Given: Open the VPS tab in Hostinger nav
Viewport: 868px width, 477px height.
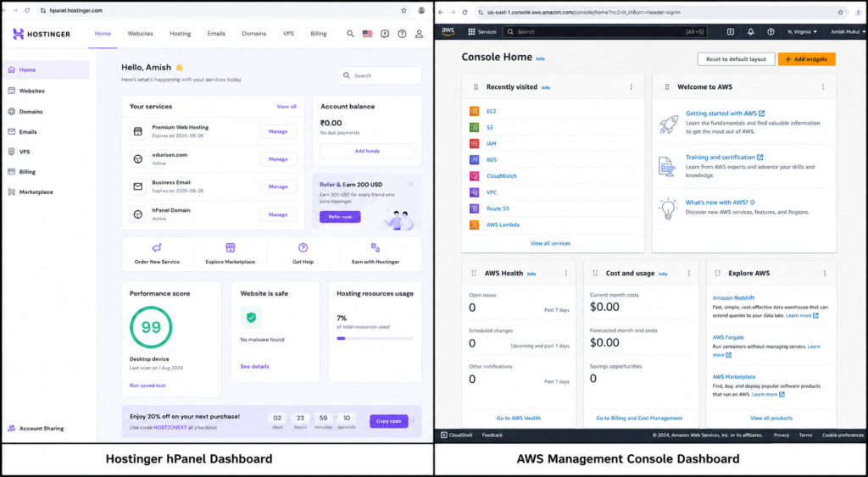Looking at the screenshot, I should (288, 34).
